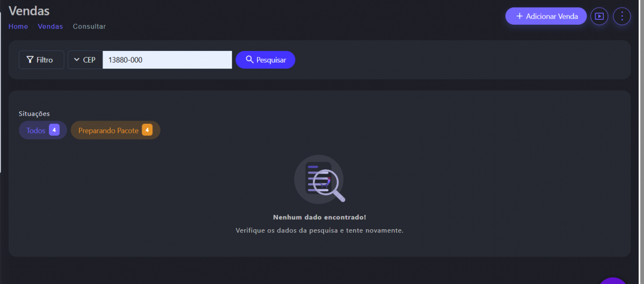The height and width of the screenshot is (284, 644).
Task: Click the plus icon on Adicionar Venda
Action: (519, 16)
